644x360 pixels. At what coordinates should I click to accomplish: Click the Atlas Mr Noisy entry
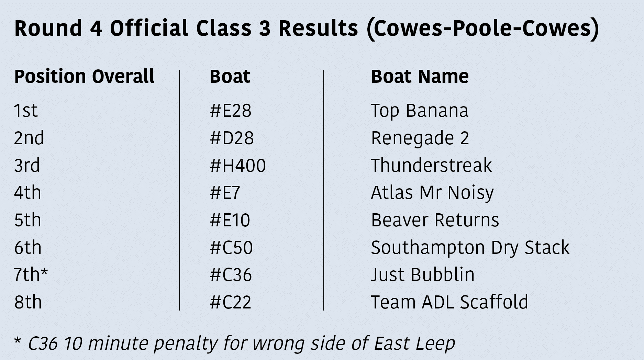click(432, 193)
